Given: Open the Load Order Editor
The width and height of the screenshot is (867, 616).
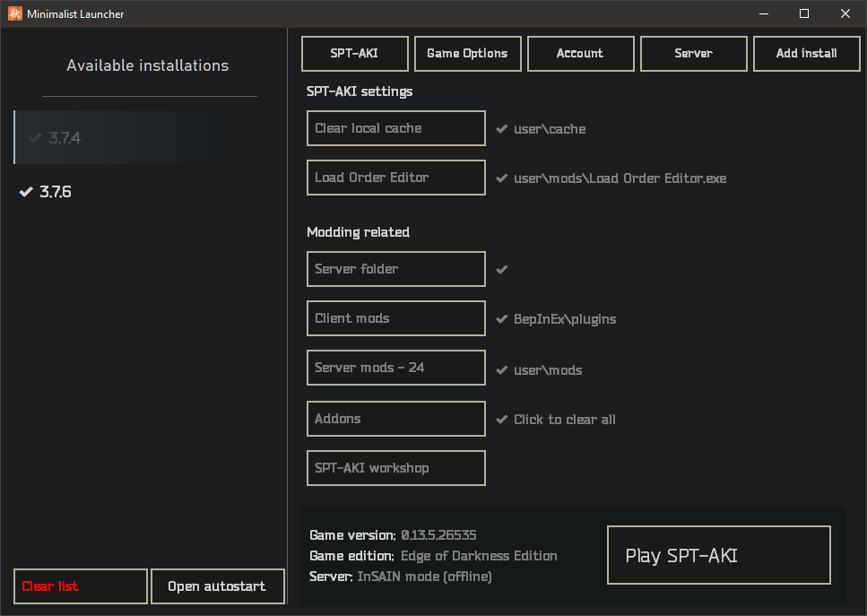Looking at the screenshot, I should [x=395, y=178].
